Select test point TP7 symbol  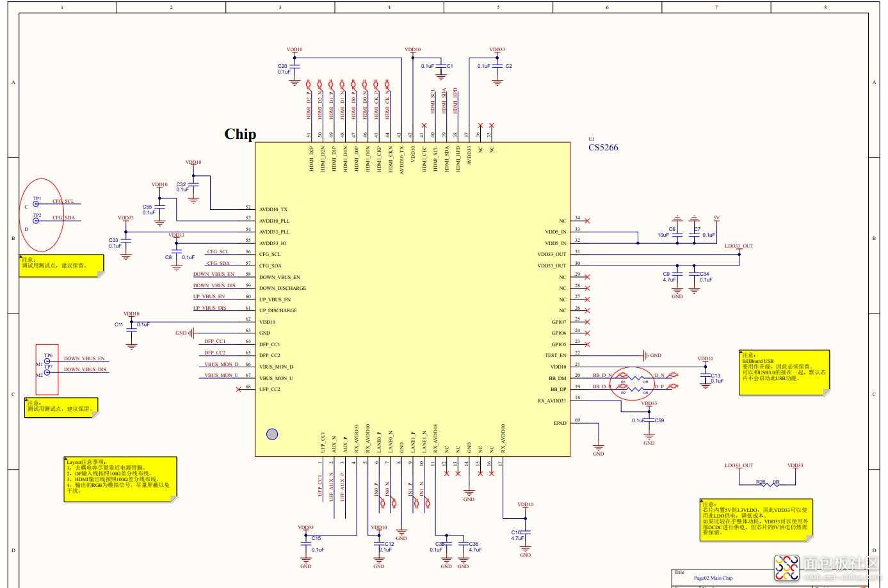click(x=47, y=373)
